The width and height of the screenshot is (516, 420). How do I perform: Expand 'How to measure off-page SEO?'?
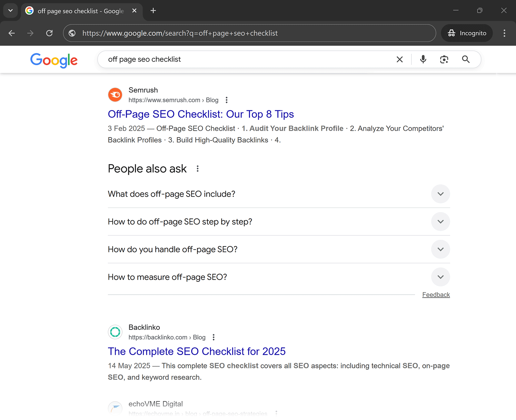tap(441, 277)
